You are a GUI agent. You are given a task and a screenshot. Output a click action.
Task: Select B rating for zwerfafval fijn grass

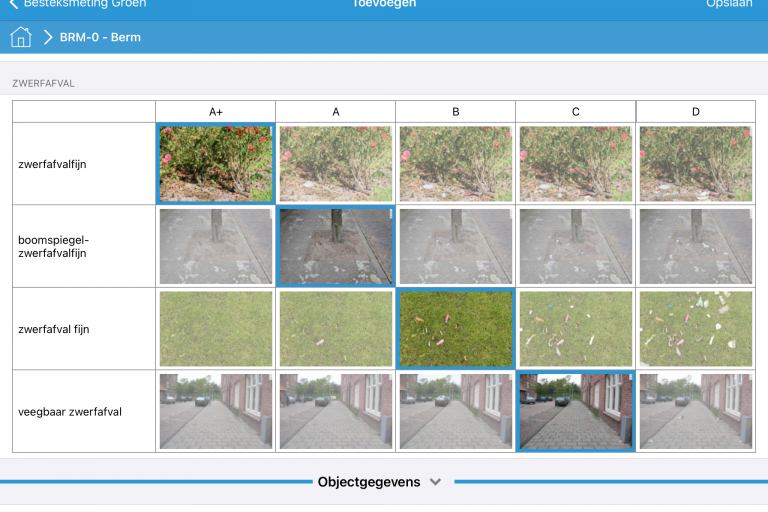coord(455,329)
